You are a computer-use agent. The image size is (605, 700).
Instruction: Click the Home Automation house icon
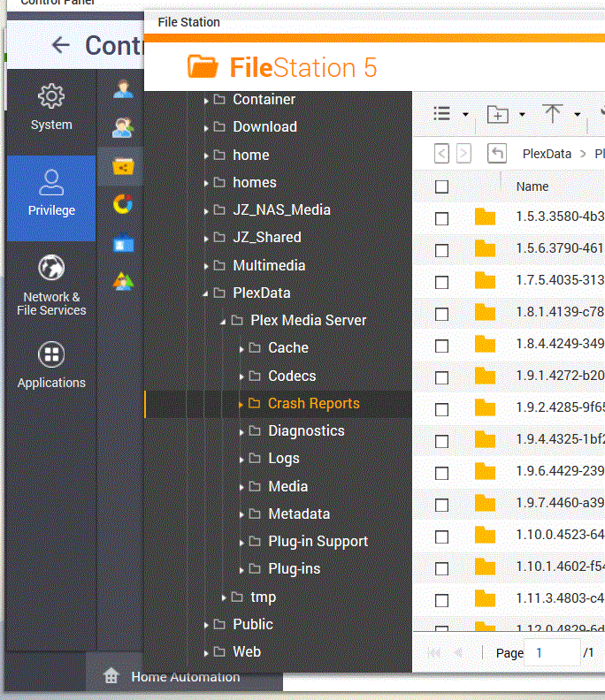tap(111, 675)
